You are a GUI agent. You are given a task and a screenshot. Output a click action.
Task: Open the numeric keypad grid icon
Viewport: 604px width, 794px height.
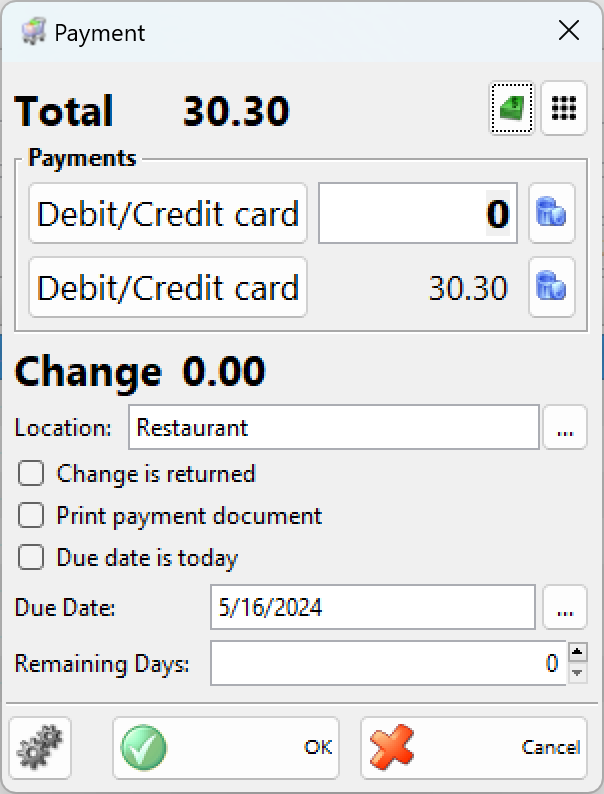[x=564, y=109]
